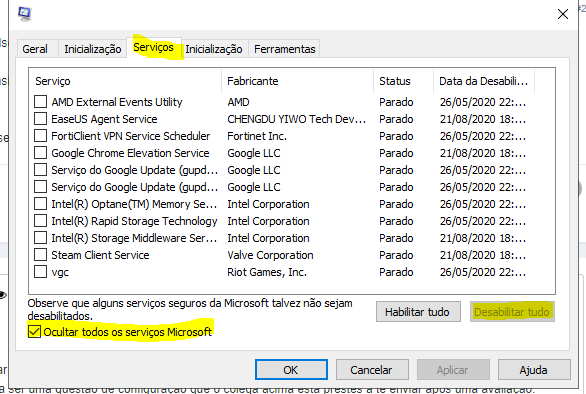This screenshot has width=586, height=394.
Task: Toggle the vgc service checkbox
Action: click(x=40, y=272)
